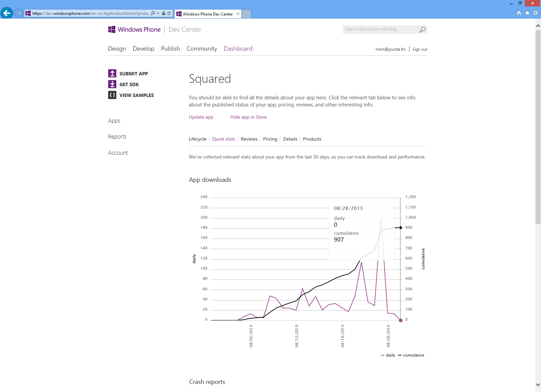
Task: Click the 08/26/2013 x-axis date label
Action: (x=388, y=336)
